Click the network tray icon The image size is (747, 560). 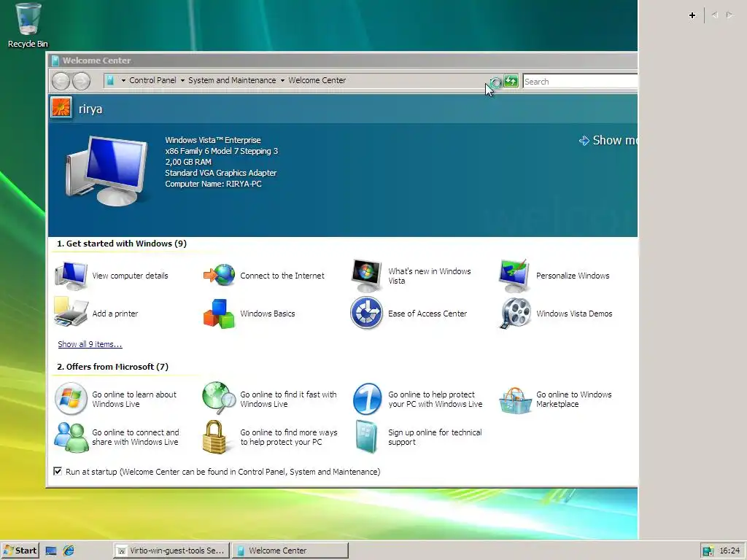(x=708, y=551)
